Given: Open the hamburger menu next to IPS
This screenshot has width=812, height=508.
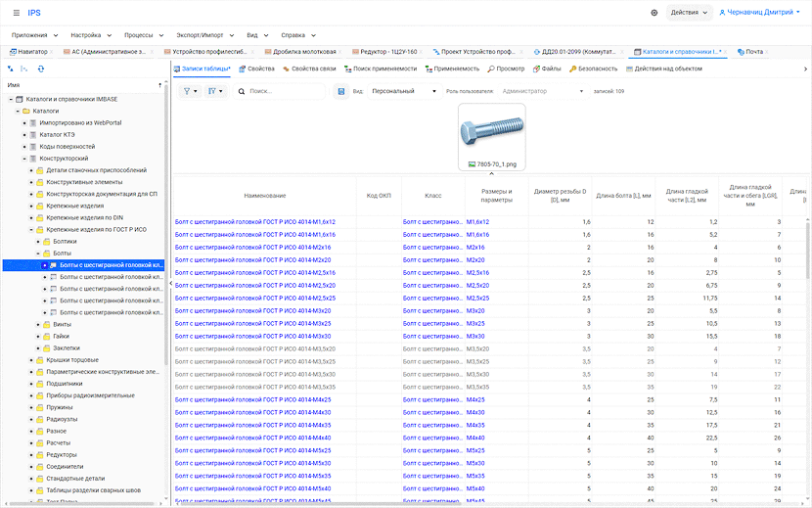Looking at the screenshot, I should 15,13.
